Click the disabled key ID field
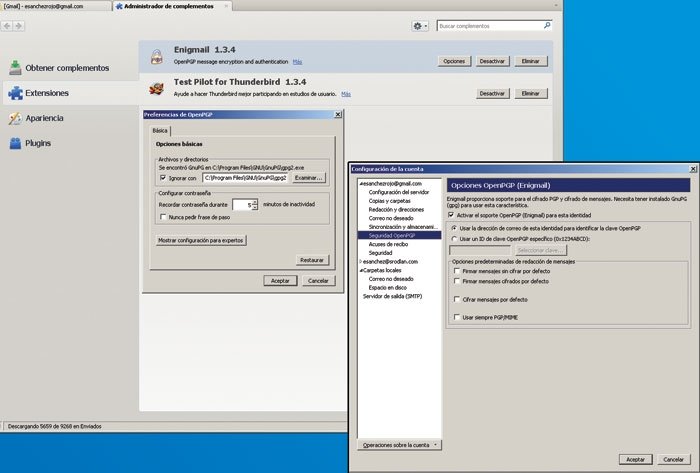 point(480,250)
